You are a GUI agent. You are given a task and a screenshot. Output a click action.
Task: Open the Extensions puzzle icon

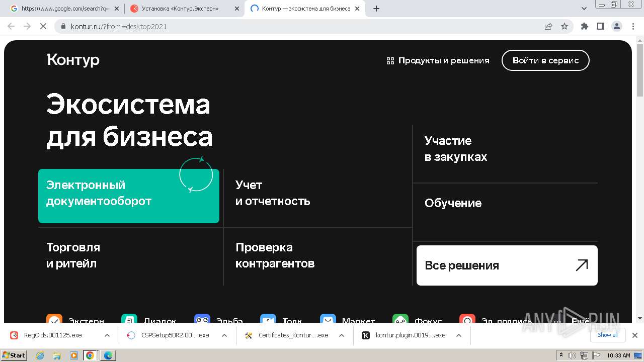(584, 26)
